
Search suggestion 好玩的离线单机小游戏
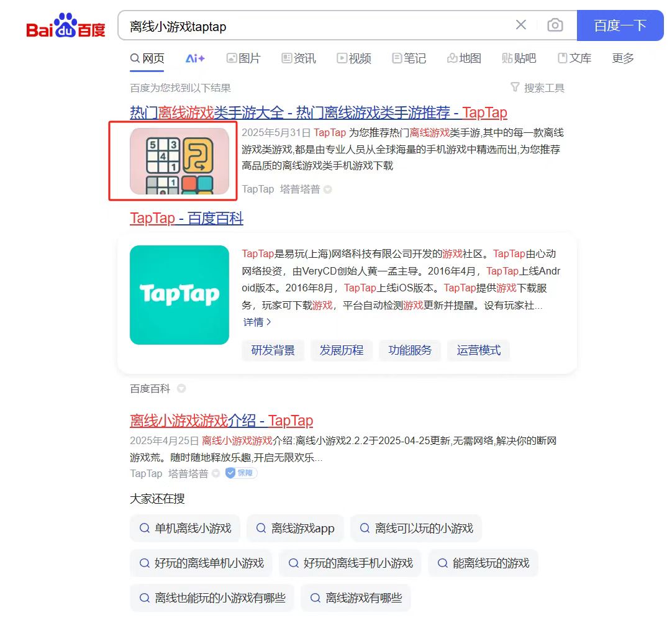[201, 563]
